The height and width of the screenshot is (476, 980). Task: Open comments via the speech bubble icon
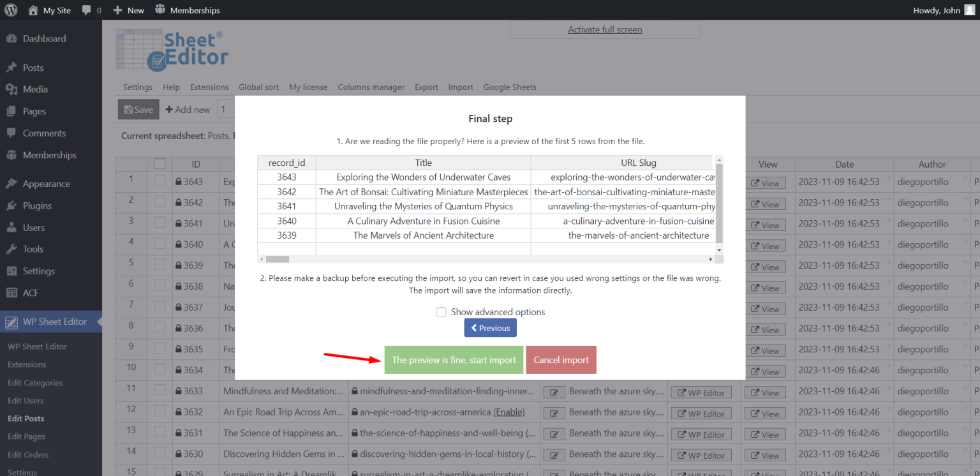[x=86, y=10]
